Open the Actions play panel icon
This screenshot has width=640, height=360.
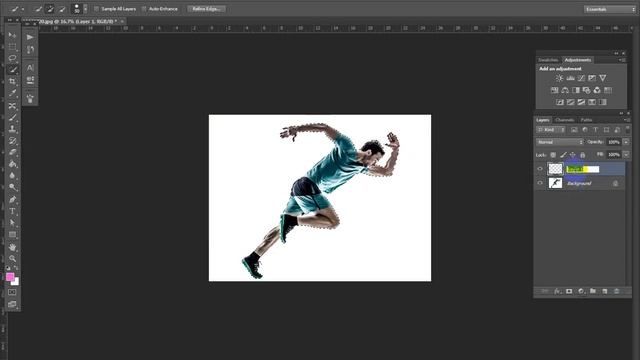tap(30, 37)
